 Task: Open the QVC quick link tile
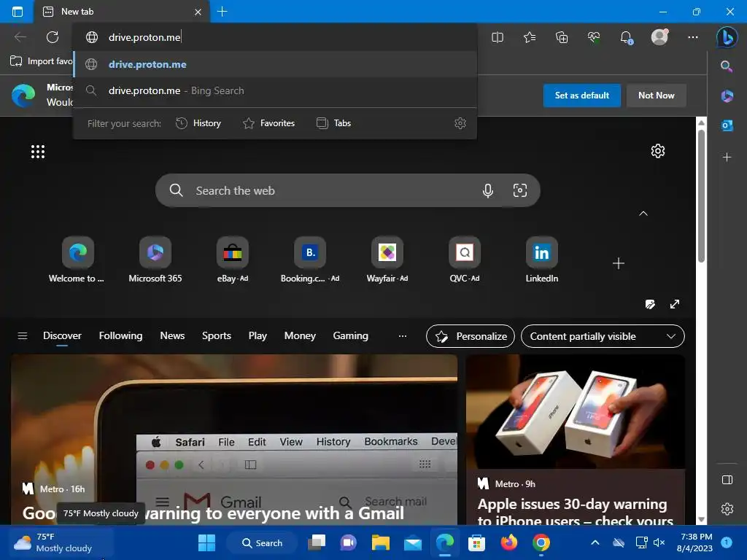coord(465,260)
